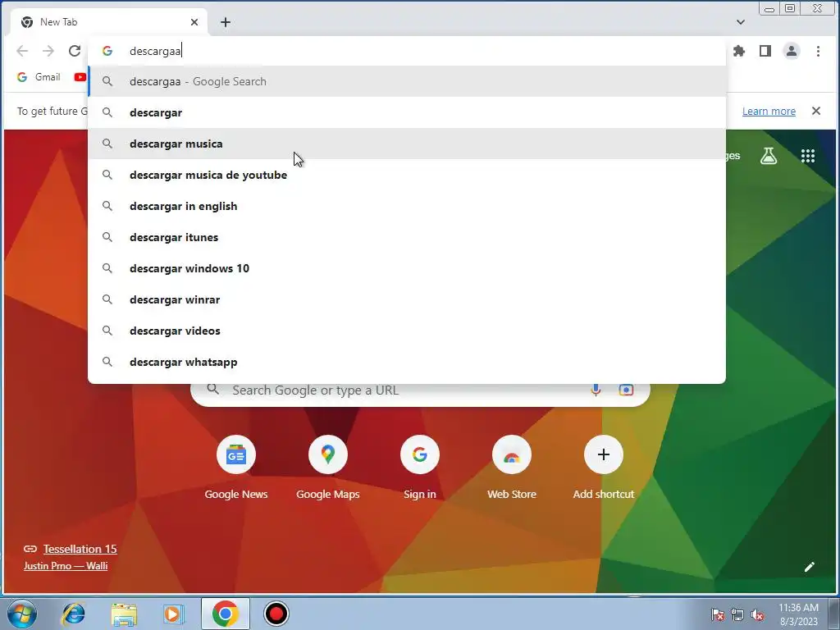Click the Chrome taskbar button
The height and width of the screenshot is (630, 840).
(x=225, y=614)
